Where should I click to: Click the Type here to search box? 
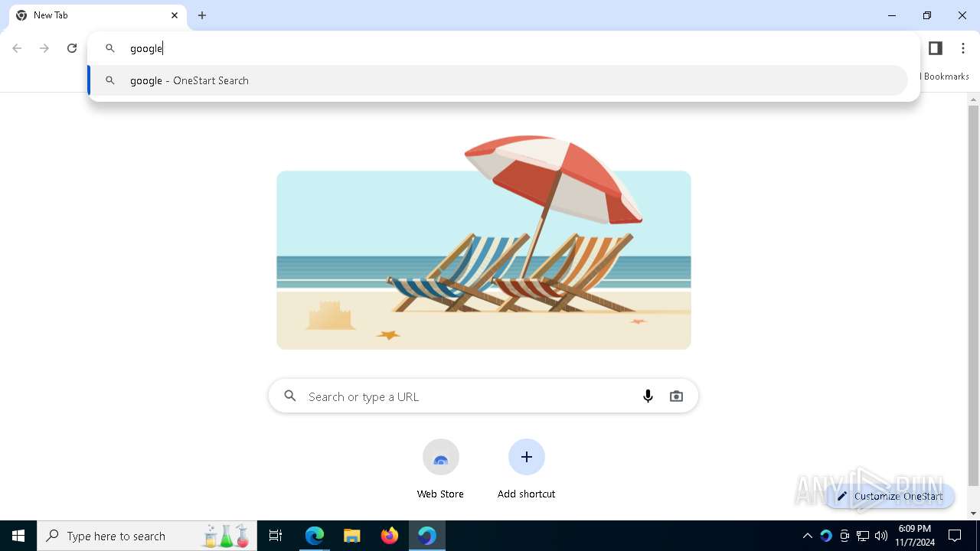click(x=146, y=536)
